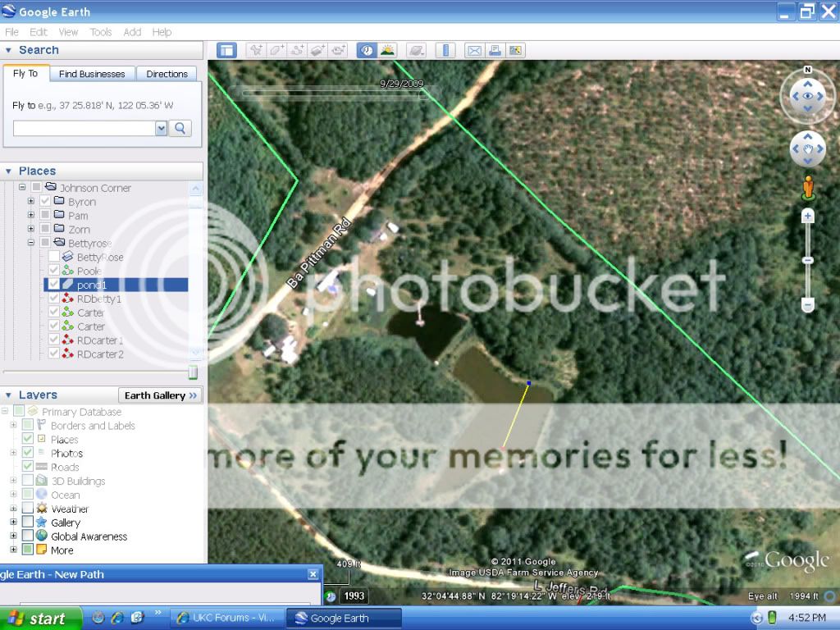Open the Earth Gallery

(161, 395)
